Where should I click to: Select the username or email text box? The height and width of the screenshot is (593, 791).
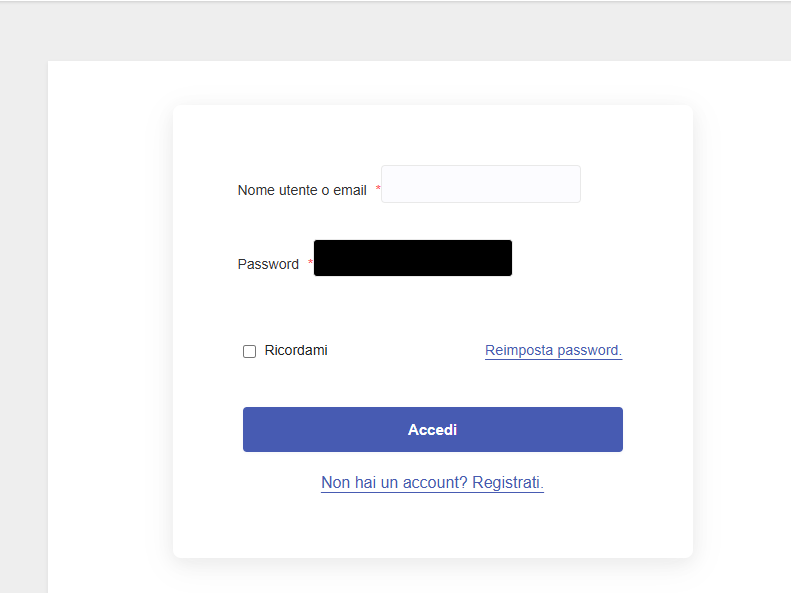(480, 184)
